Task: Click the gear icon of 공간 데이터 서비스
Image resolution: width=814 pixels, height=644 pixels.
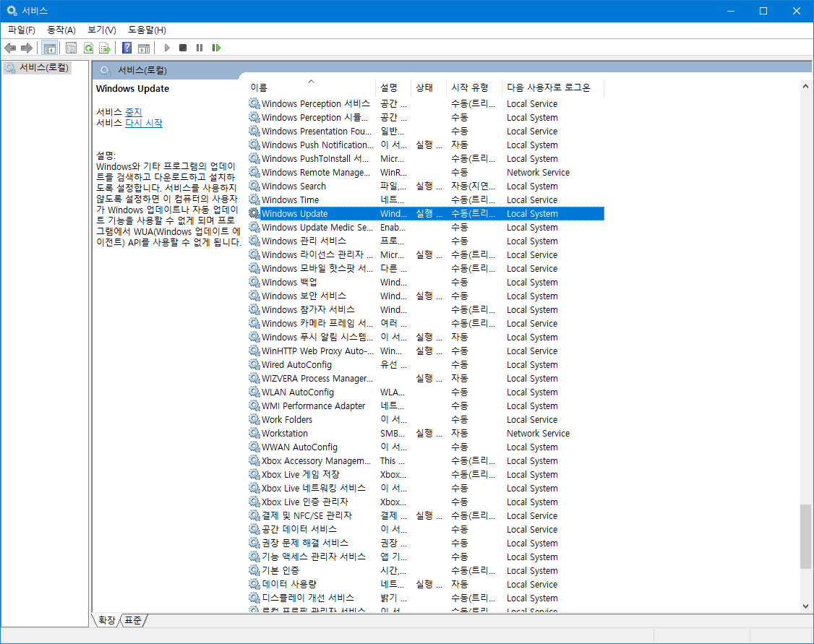Action: coord(254,529)
